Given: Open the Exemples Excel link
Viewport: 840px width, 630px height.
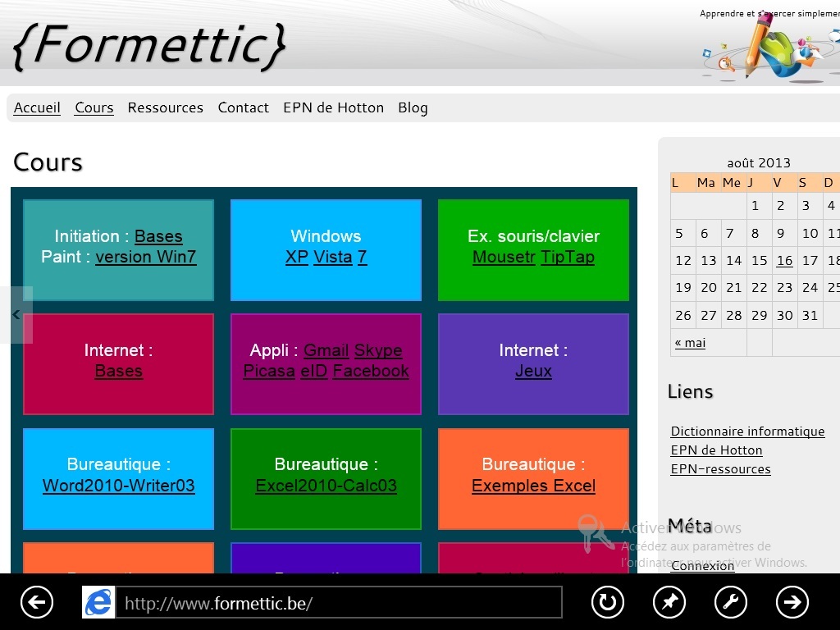Looking at the screenshot, I should [x=533, y=486].
